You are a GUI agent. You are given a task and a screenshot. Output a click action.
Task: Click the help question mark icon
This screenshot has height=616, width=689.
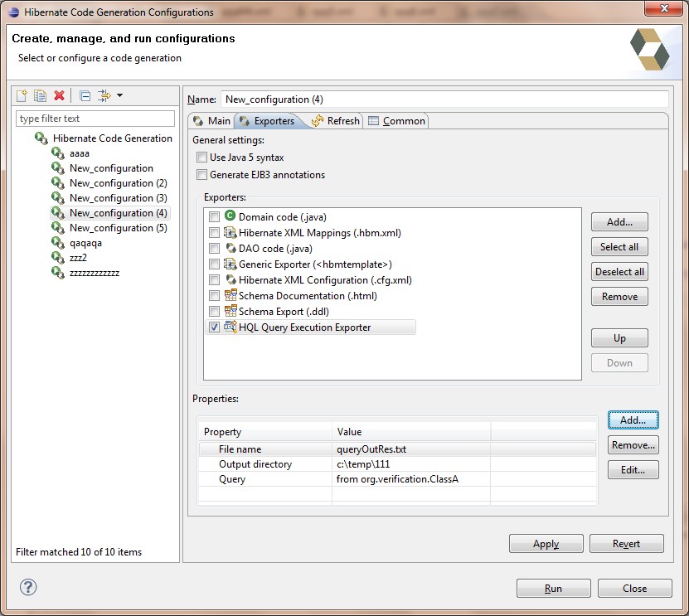28,587
